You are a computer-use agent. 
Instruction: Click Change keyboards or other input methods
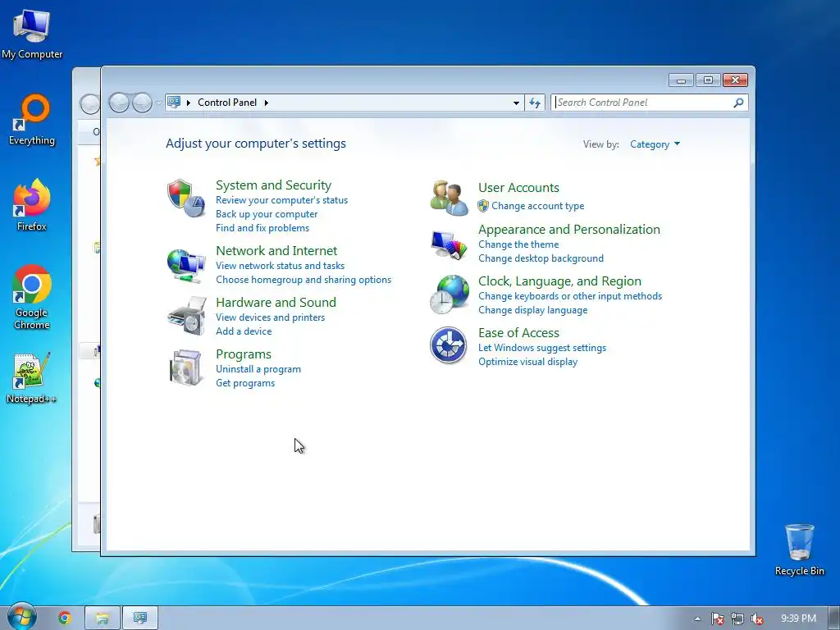(570, 296)
